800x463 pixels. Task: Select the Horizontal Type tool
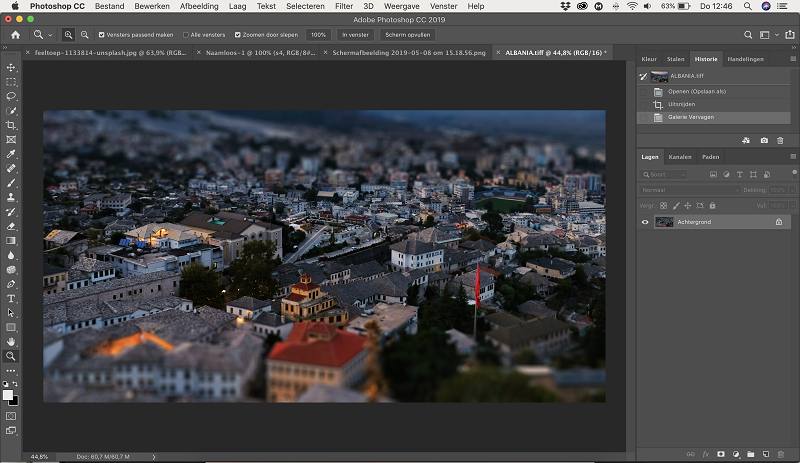[11, 299]
